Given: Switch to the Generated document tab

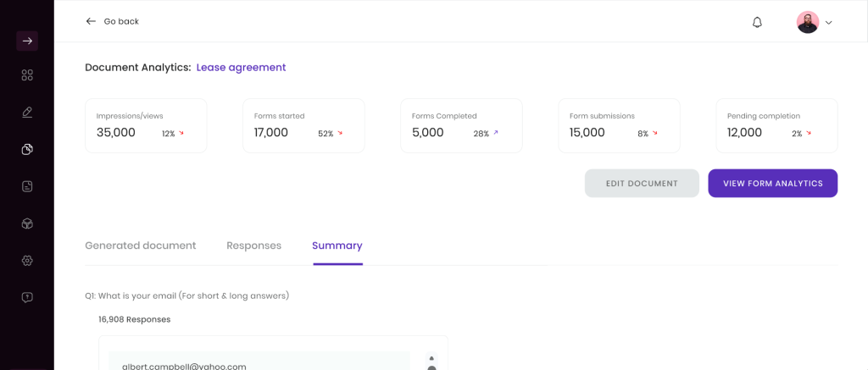Looking at the screenshot, I should [x=141, y=246].
